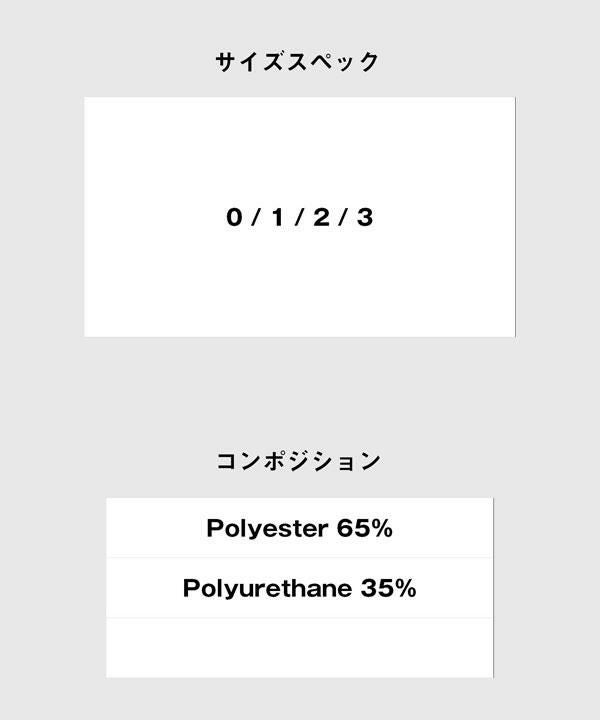Click the word Polyurethane
600x720 pixels.
(x=266, y=588)
